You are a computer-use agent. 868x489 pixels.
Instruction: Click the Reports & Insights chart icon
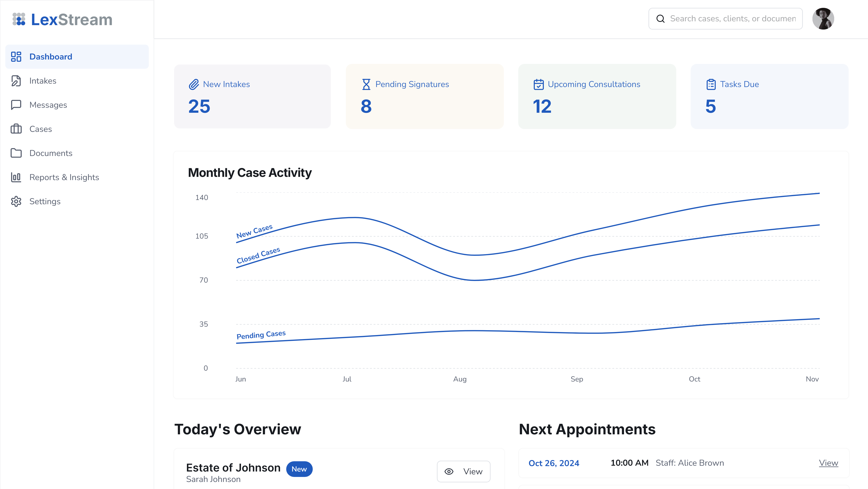click(16, 177)
